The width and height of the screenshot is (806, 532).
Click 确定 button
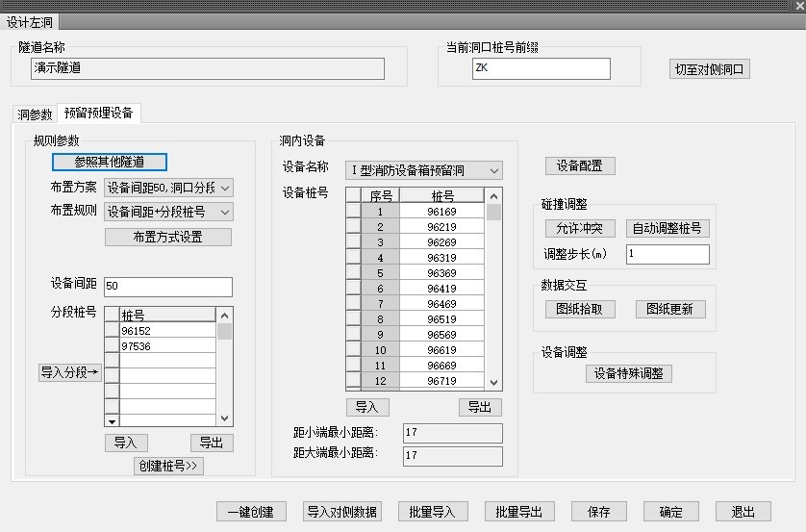[x=670, y=512]
